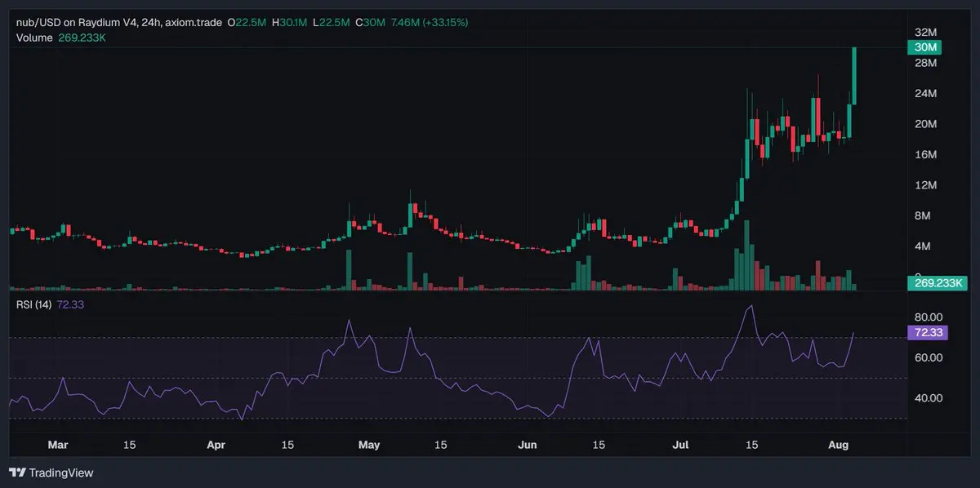Click the 60.00 RSI axis label
Image resolution: width=980 pixels, height=488 pixels.
[929, 357]
